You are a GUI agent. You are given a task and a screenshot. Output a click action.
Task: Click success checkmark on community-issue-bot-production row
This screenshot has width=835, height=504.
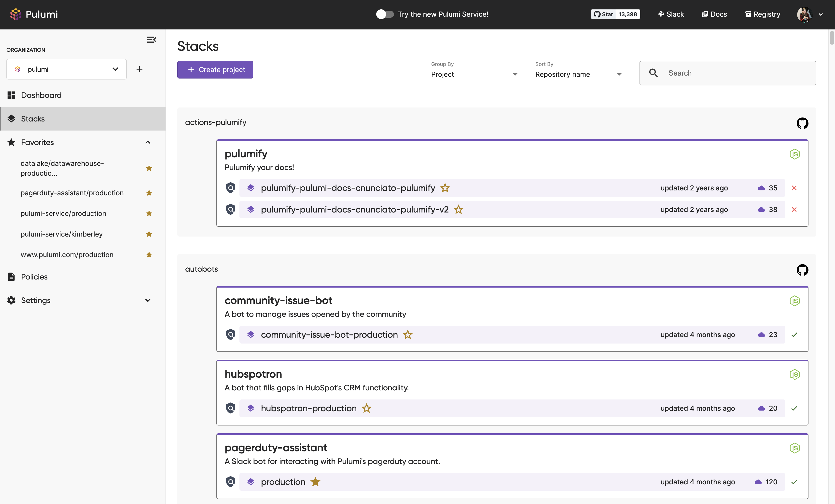(x=794, y=335)
